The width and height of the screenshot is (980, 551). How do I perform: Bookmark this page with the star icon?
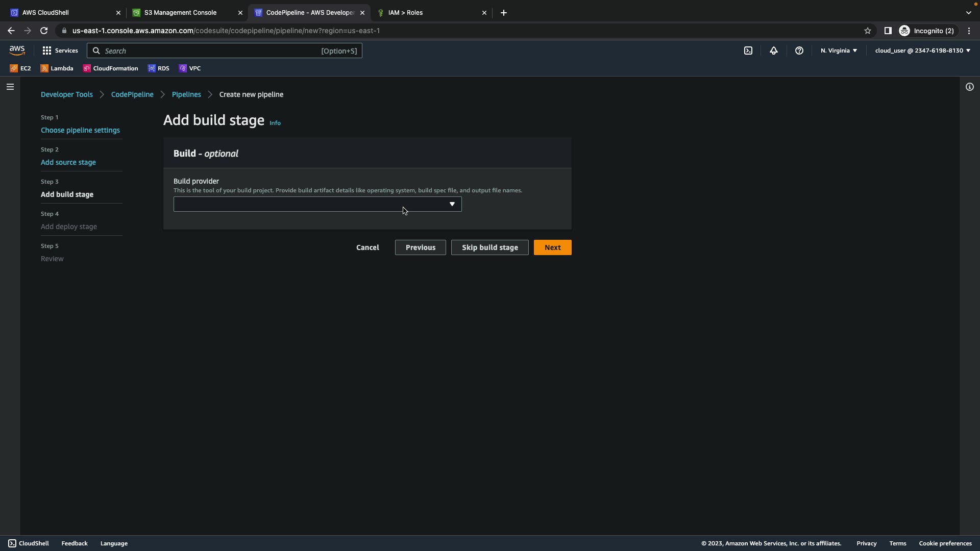tap(867, 31)
